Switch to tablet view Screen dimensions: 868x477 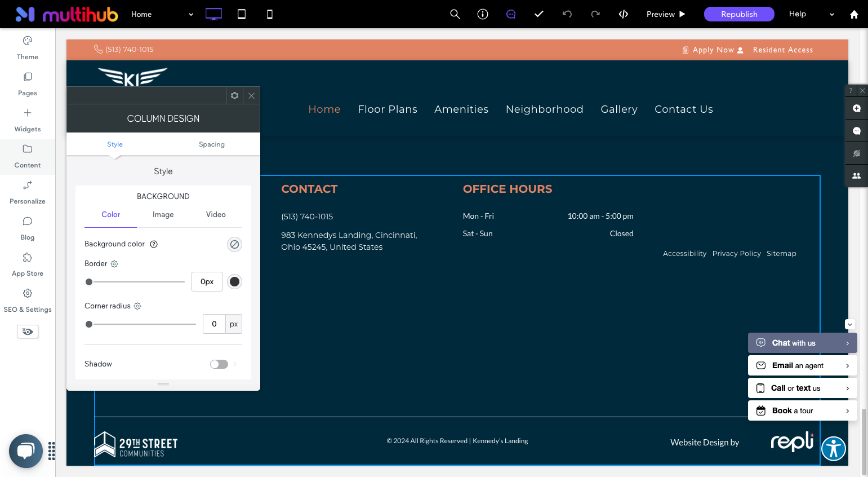pos(242,14)
